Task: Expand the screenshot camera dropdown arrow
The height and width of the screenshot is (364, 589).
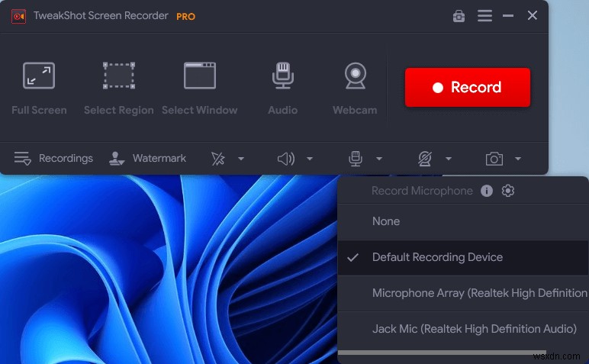Action: coord(518,159)
